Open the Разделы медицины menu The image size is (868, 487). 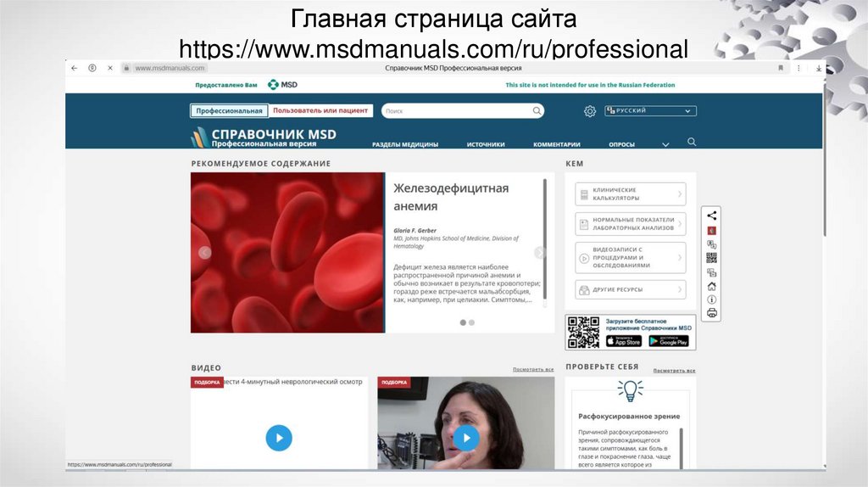click(405, 144)
